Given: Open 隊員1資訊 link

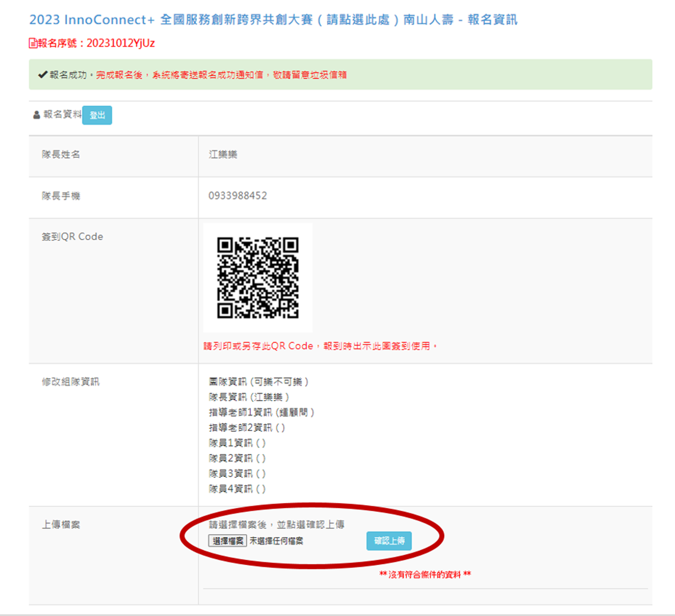Looking at the screenshot, I should click(x=237, y=443).
